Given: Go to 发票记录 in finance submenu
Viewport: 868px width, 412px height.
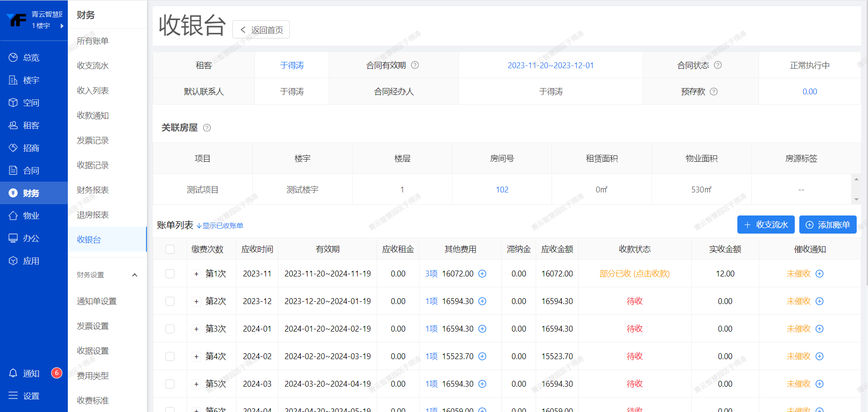Looking at the screenshot, I should point(93,140).
